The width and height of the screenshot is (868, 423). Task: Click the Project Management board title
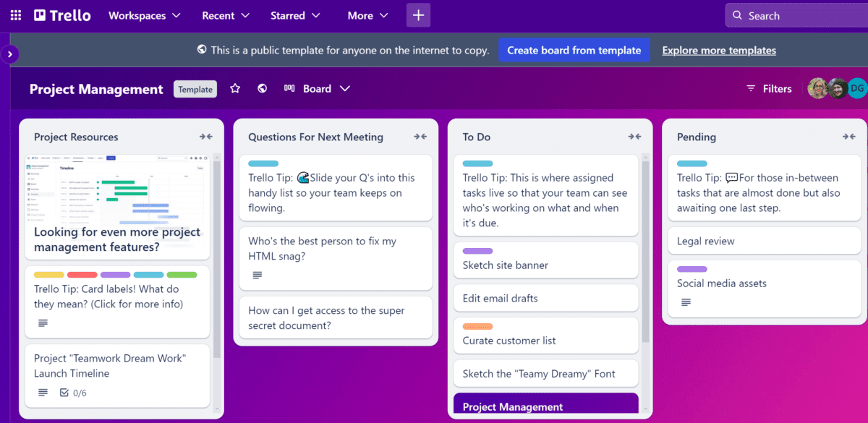(x=96, y=89)
